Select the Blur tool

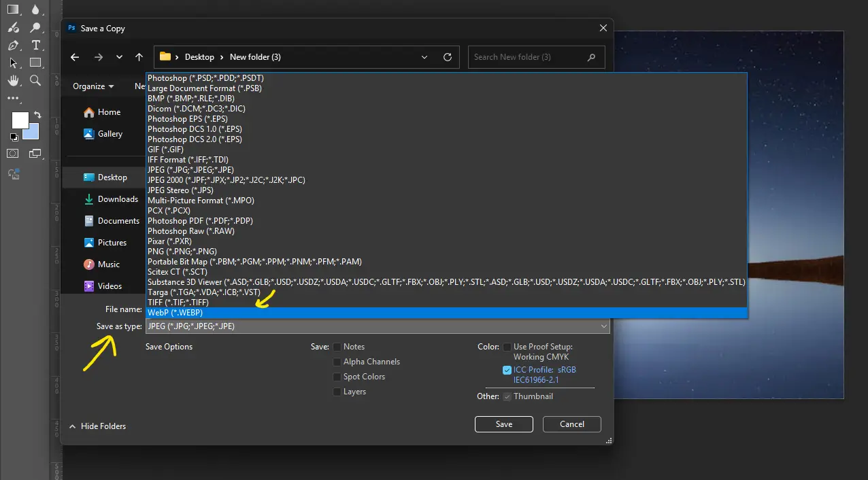pyautogui.click(x=35, y=10)
